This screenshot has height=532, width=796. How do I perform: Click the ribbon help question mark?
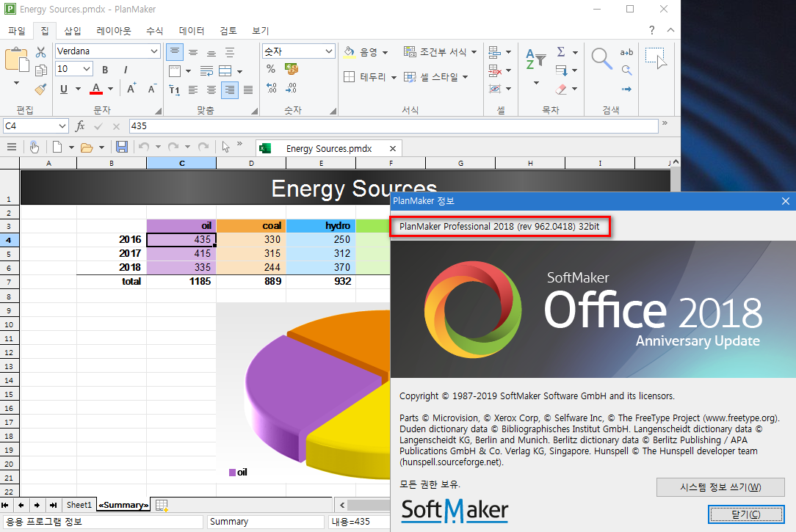tap(651, 30)
